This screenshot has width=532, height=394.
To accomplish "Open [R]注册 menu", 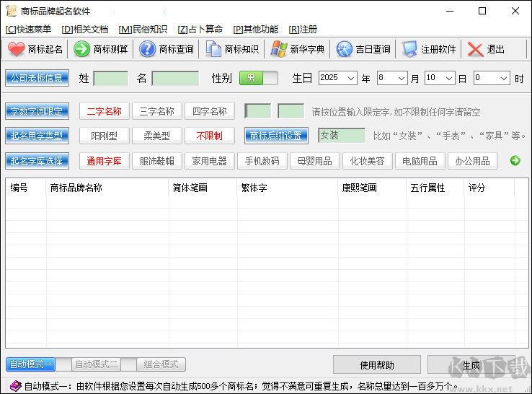I will (303, 29).
